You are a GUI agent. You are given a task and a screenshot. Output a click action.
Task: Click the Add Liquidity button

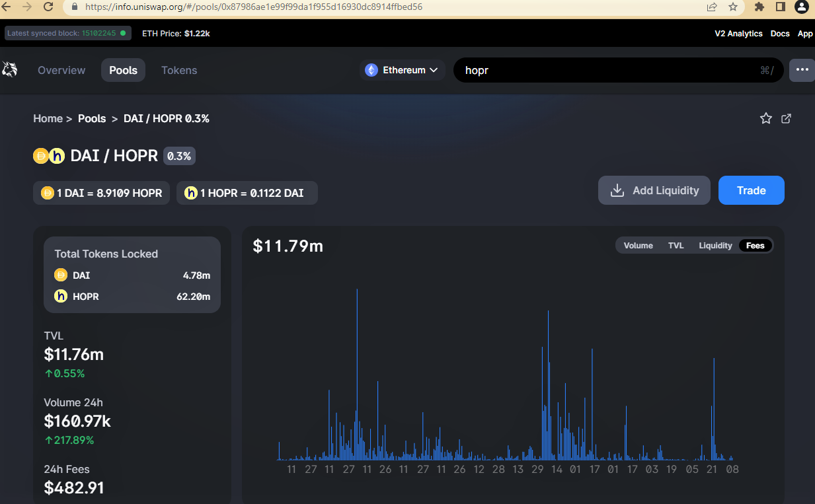point(654,190)
